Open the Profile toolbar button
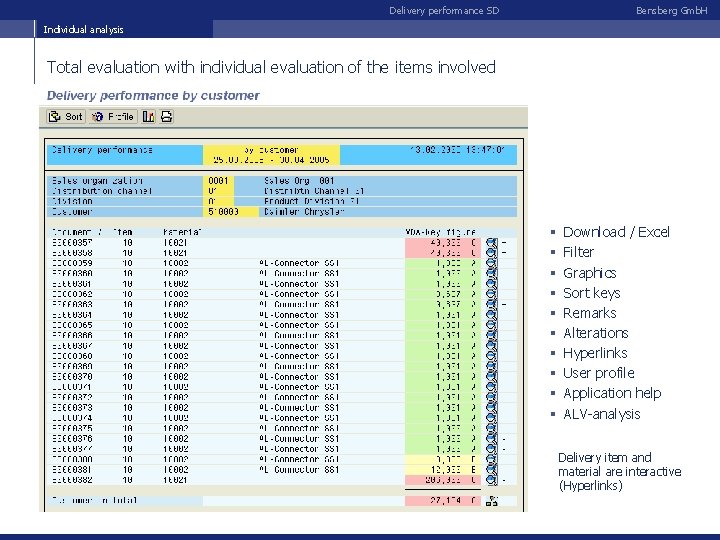 (x=113, y=117)
